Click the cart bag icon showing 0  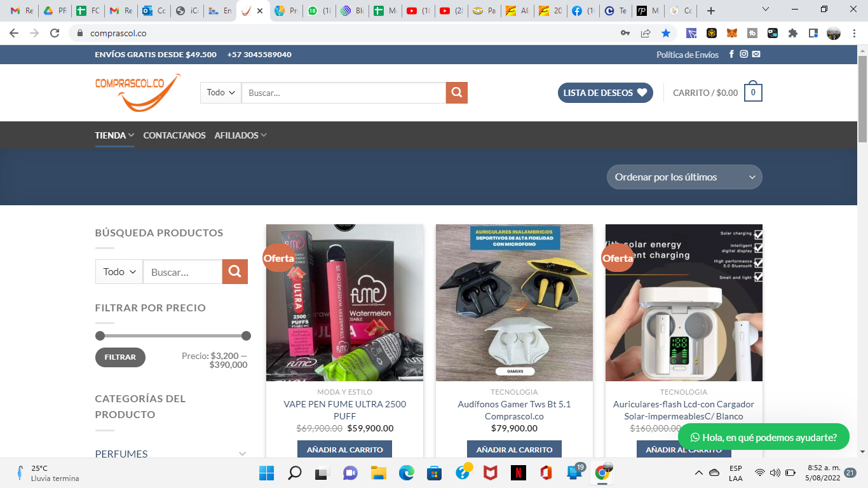pos(754,92)
